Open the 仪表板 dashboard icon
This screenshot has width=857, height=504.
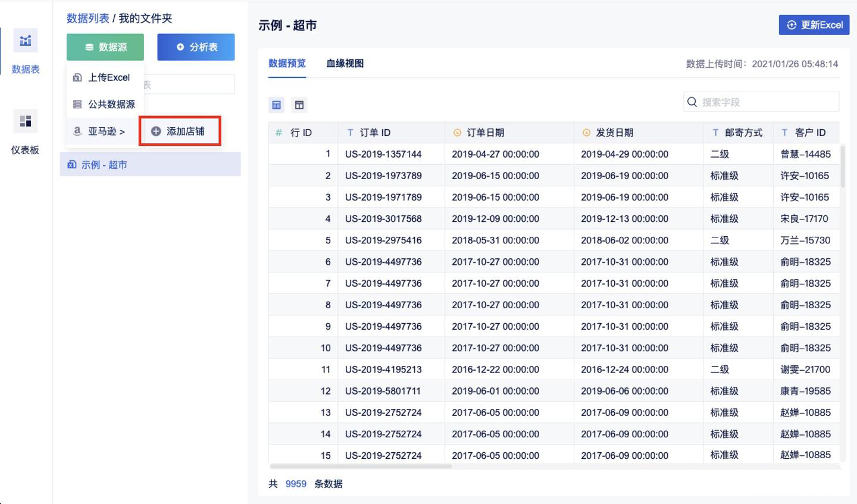(25, 121)
